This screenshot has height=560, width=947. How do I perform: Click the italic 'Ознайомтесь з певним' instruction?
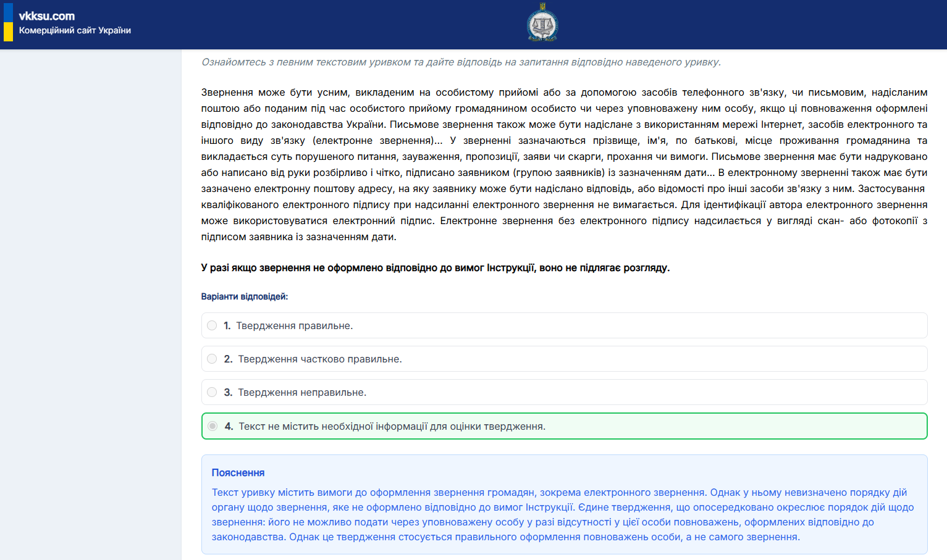[x=461, y=62]
